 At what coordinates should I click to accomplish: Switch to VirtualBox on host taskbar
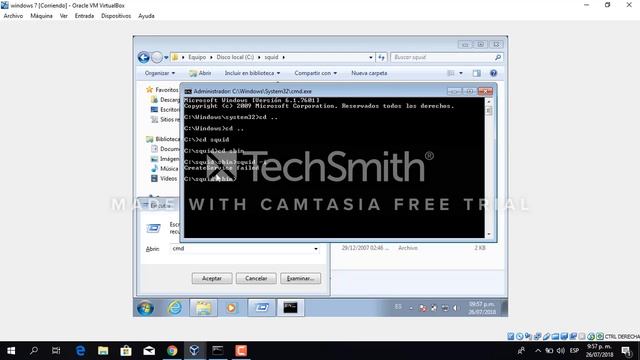click(x=195, y=351)
